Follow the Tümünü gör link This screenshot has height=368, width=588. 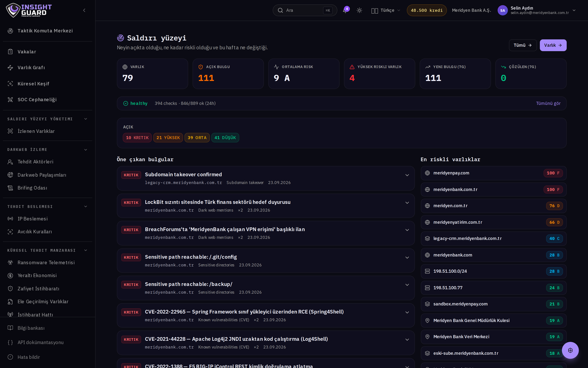(x=548, y=104)
